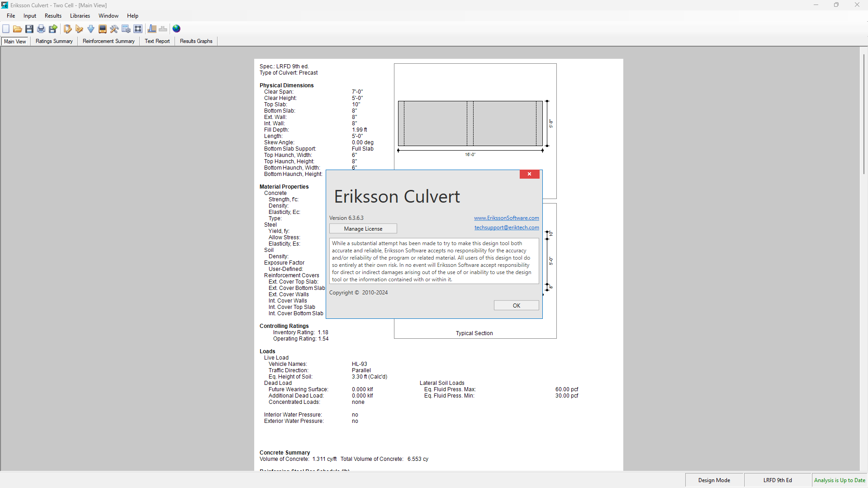
Task: Click the Version 6.3.6.3 text
Action: (346, 218)
